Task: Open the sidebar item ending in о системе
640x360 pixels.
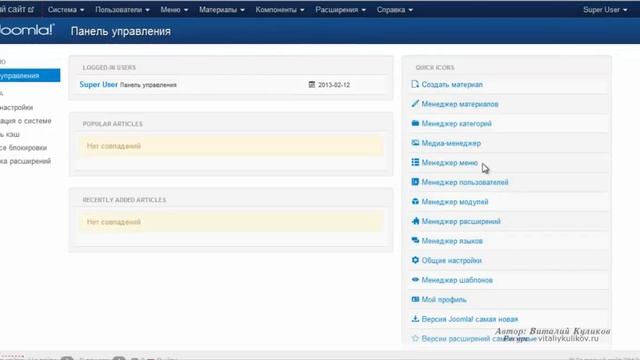Action: point(26,121)
